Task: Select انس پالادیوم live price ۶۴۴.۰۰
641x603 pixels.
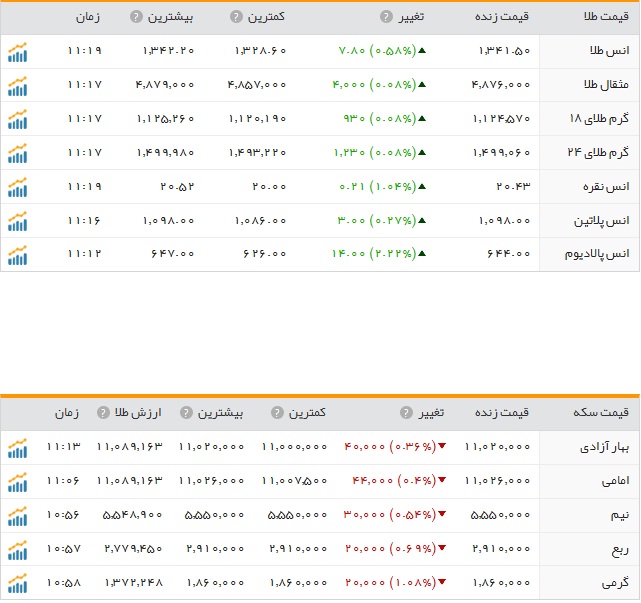Action: (x=508, y=254)
